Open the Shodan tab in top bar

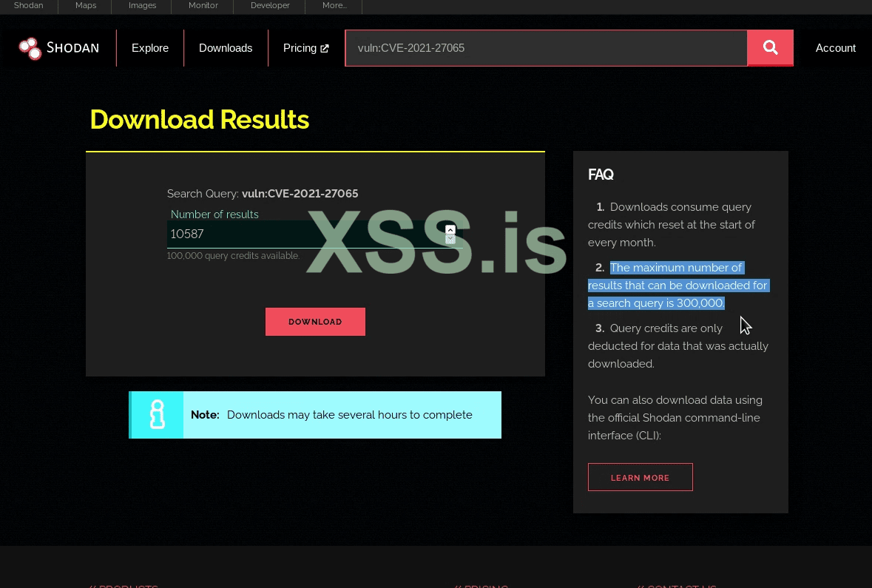coord(28,6)
